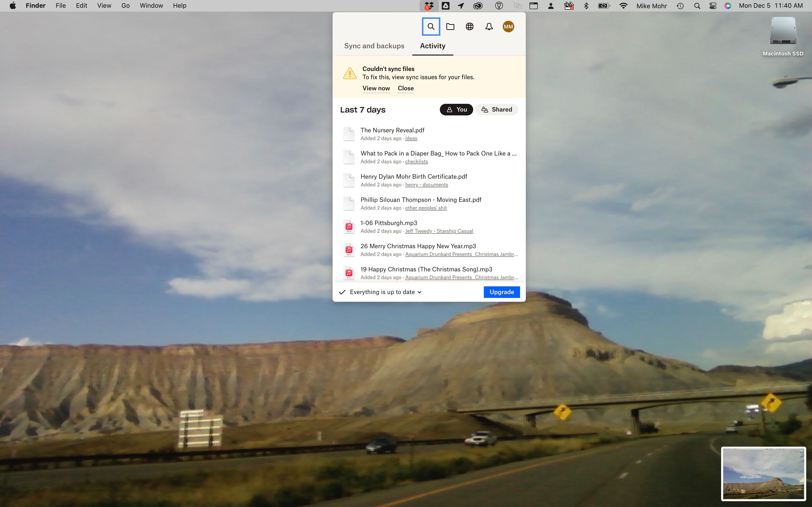
Task: Enable sync by clicking View now link
Action: tap(376, 88)
